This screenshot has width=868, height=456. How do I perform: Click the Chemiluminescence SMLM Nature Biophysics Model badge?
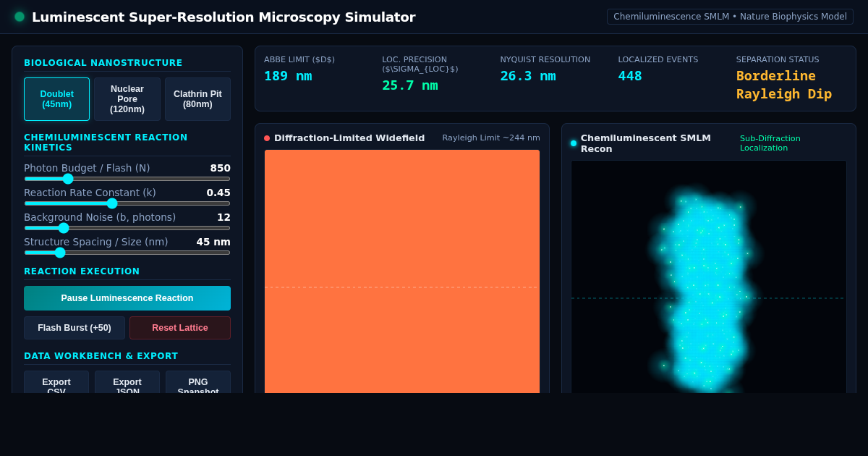coord(730,17)
